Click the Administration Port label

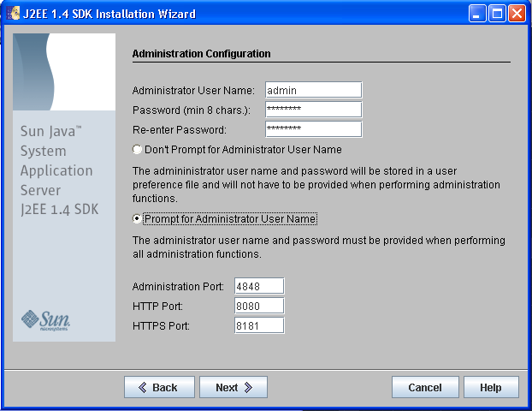[178, 286]
